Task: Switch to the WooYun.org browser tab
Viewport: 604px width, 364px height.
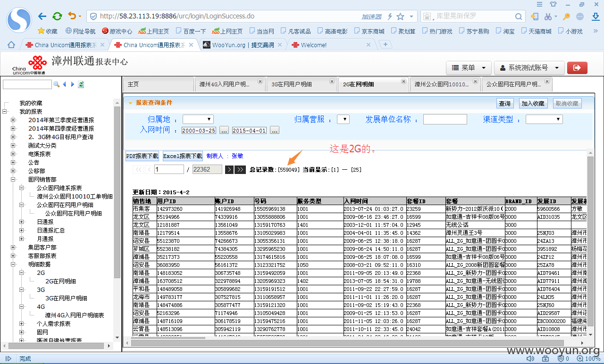Action: point(243,45)
